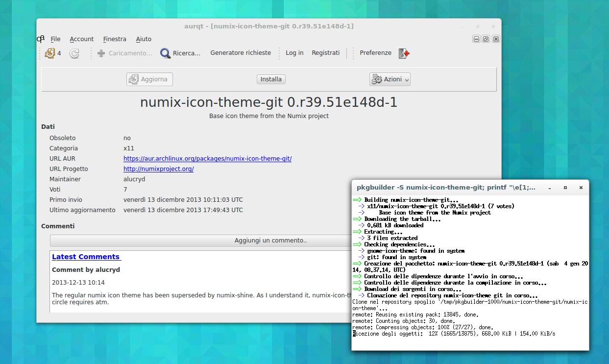Image resolution: width=609 pixels, height=364 pixels.
Task: Expand the Azioni dropdown button
Action: [390, 79]
